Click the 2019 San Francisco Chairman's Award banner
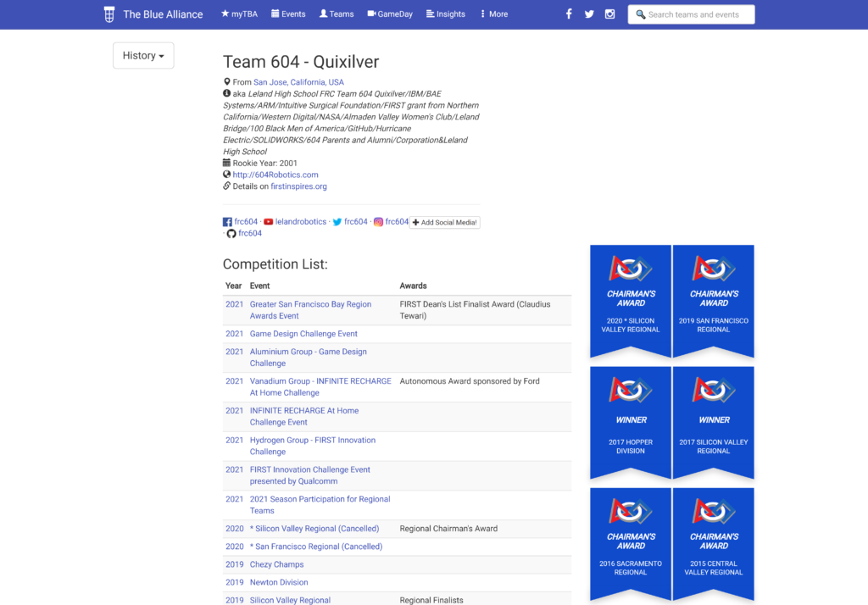868x605 pixels. (x=714, y=301)
